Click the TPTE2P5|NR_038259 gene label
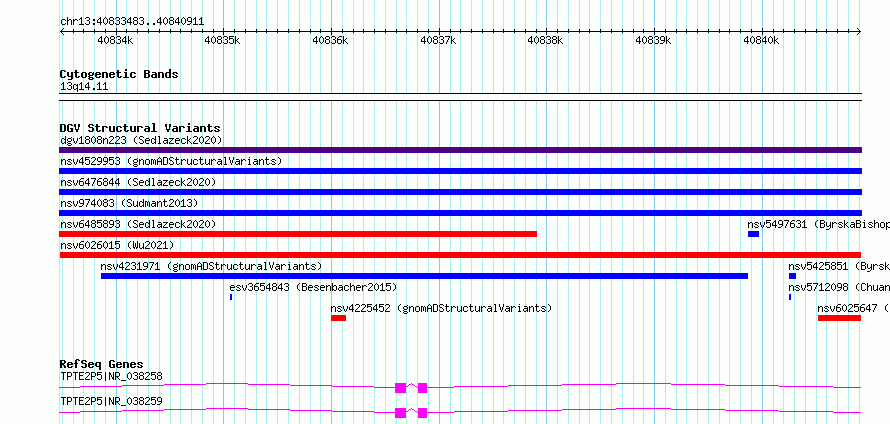 click(111, 401)
